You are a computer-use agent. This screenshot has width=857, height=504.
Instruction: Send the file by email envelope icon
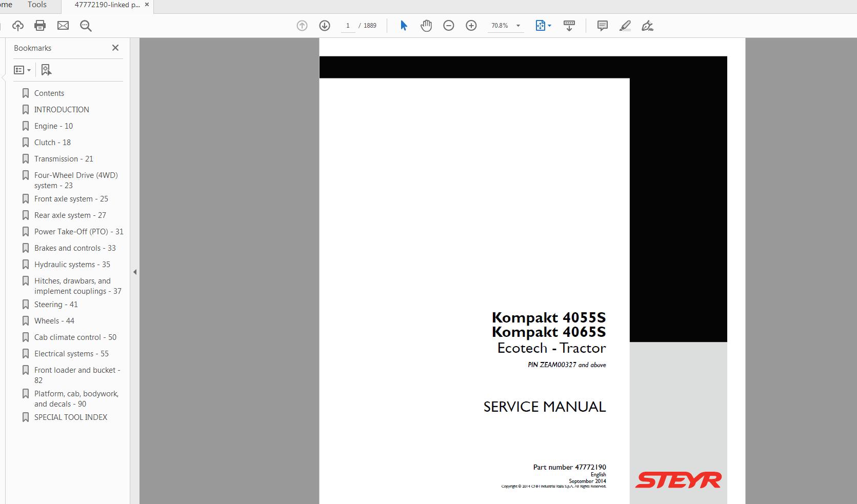coord(63,26)
